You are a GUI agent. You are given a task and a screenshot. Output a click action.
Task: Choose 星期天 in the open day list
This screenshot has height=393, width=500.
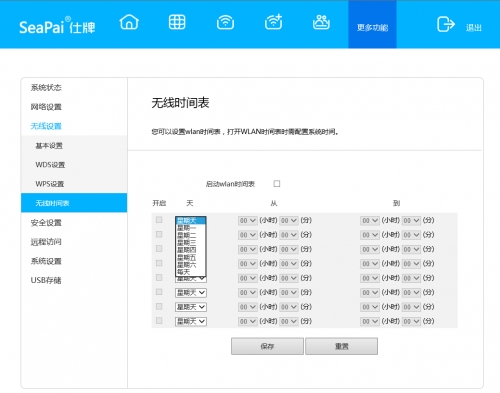tap(191, 220)
